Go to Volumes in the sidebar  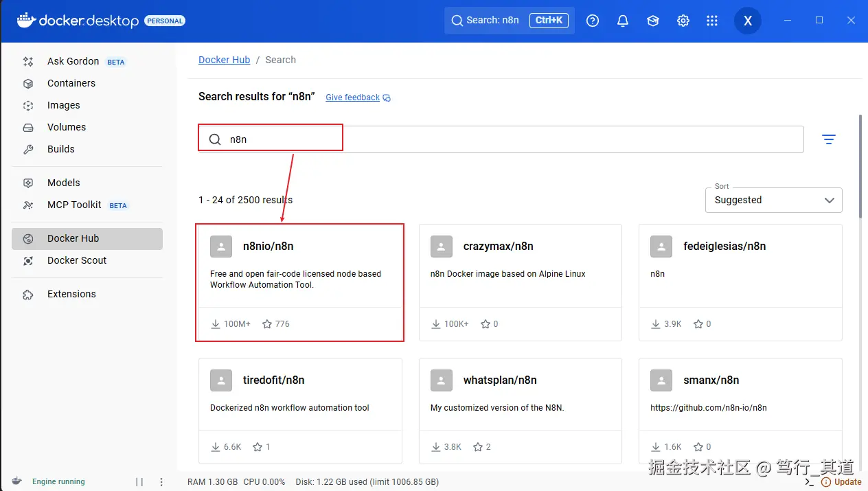(x=87, y=127)
